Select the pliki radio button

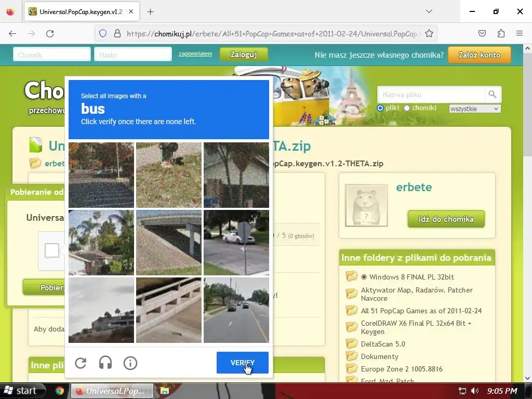point(380,108)
